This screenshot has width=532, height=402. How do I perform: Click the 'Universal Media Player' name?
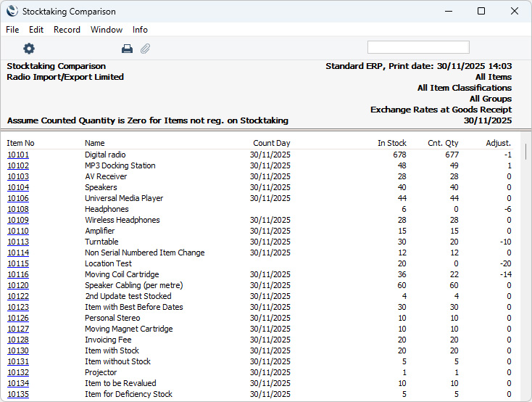point(124,198)
